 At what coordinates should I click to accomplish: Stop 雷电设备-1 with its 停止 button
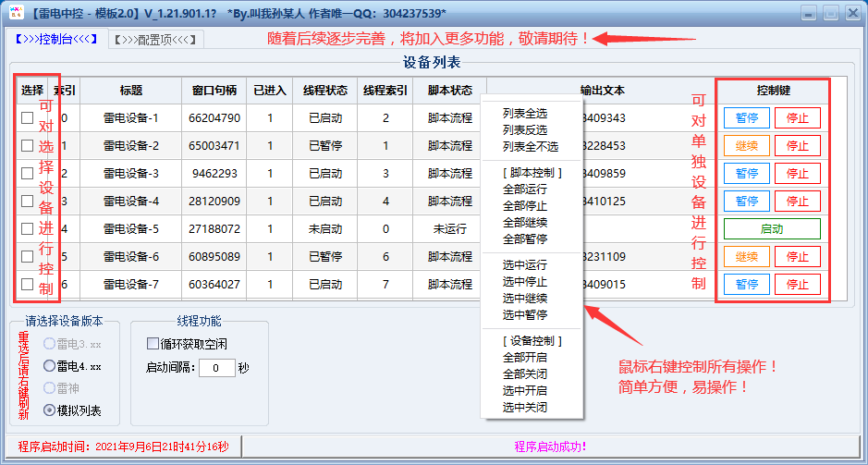click(x=797, y=118)
